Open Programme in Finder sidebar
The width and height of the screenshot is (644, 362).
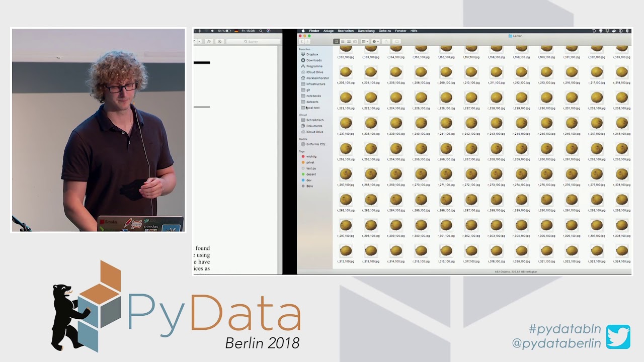[x=314, y=66]
